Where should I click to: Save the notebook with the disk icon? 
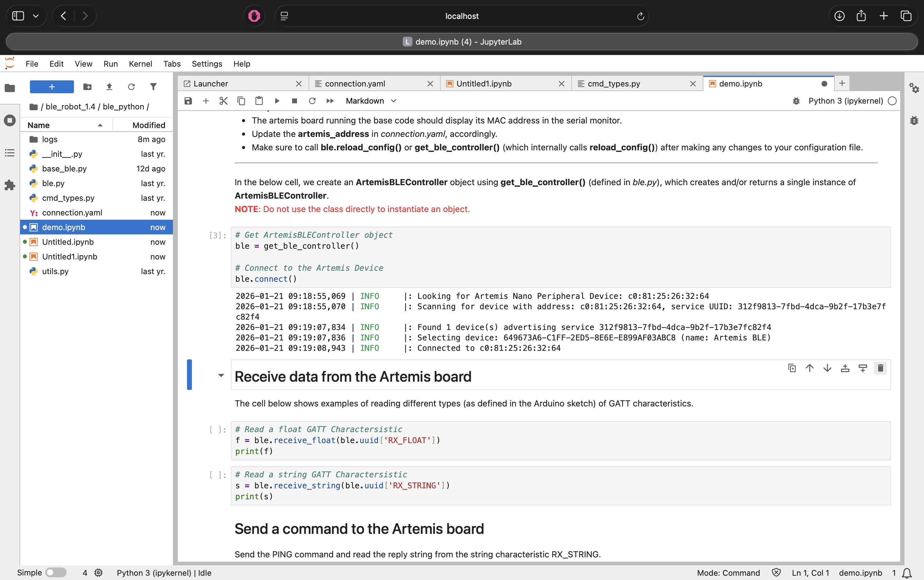pyautogui.click(x=188, y=101)
